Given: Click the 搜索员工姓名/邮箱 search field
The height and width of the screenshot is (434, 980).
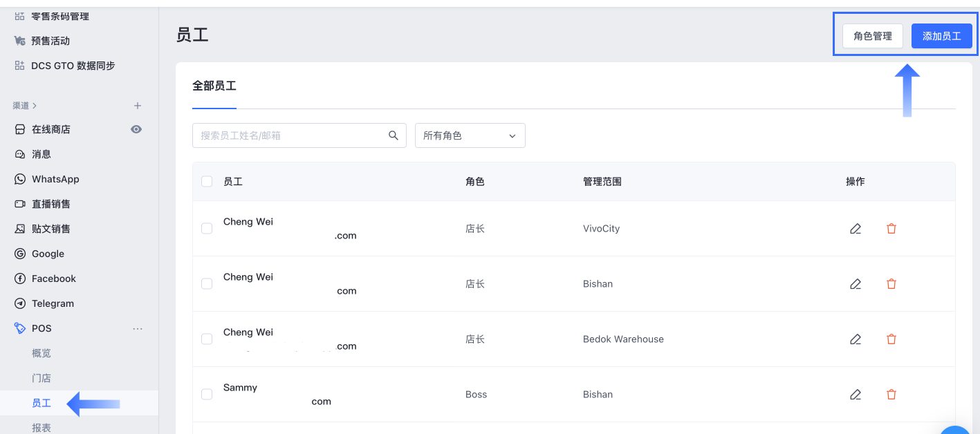Looking at the screenshot, I should [x=290, y=135].
